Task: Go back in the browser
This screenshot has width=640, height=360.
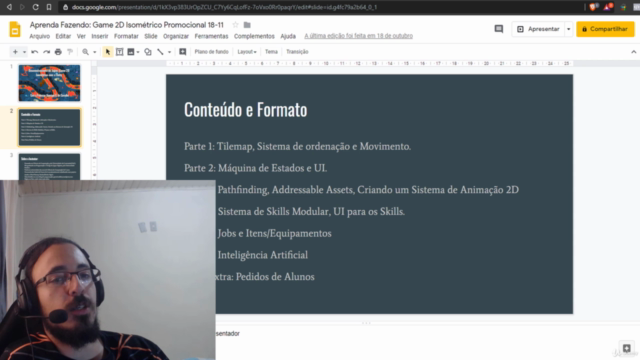Action: (9, 7)
